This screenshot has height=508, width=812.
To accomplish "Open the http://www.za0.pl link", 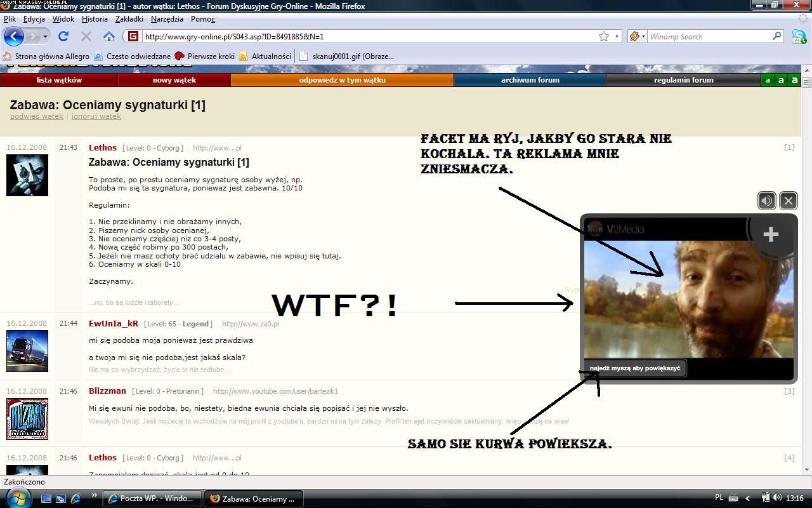I will (250, 324).
